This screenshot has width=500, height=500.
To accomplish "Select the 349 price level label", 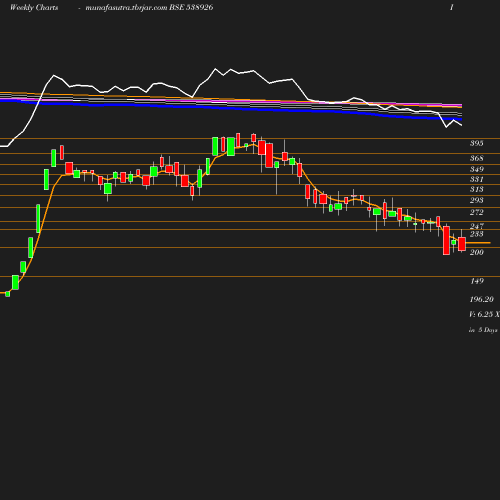I will (477, 169).
